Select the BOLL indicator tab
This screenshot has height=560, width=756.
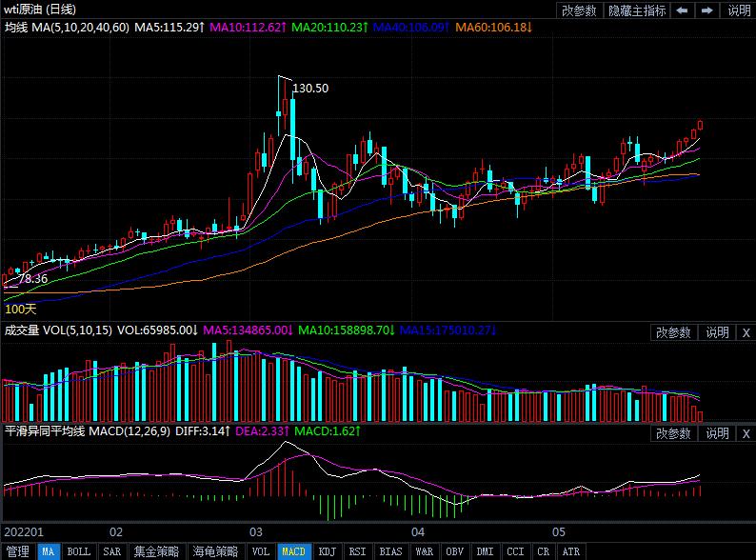[79, 551]
